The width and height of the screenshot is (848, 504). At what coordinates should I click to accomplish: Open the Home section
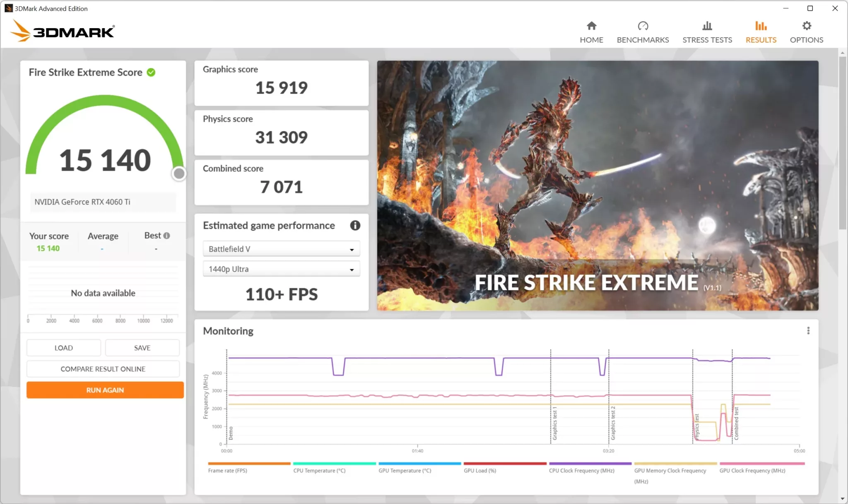(591, 31)
